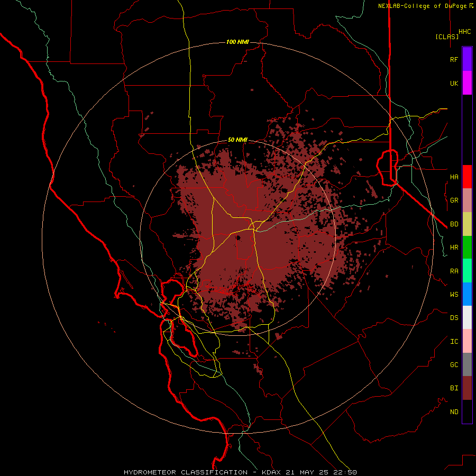Click the red HA legend color block
The width and height of the screenshot is (476, 476).
(x=467, y=177)
